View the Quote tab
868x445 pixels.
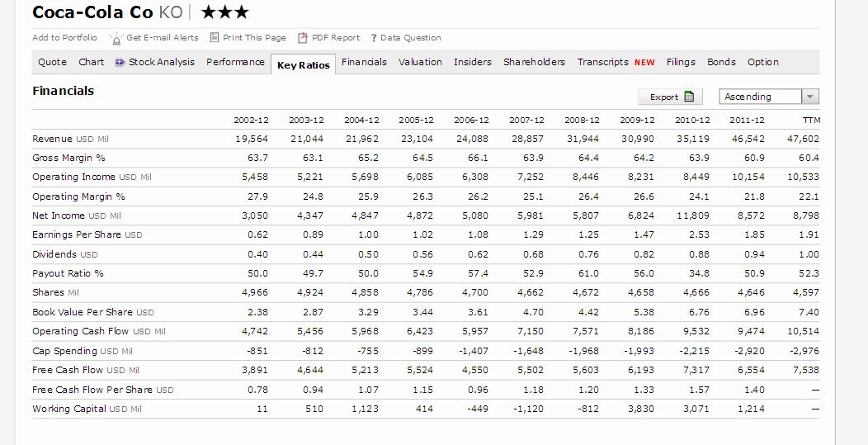(53, 62)
